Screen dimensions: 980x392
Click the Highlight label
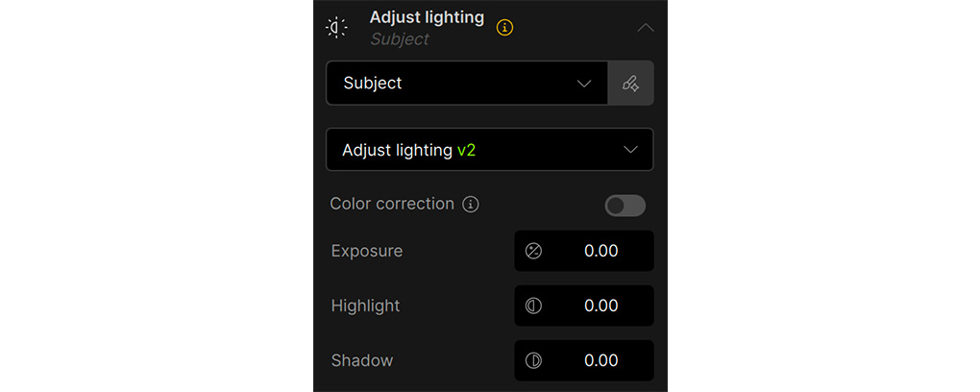pos(365,306)
